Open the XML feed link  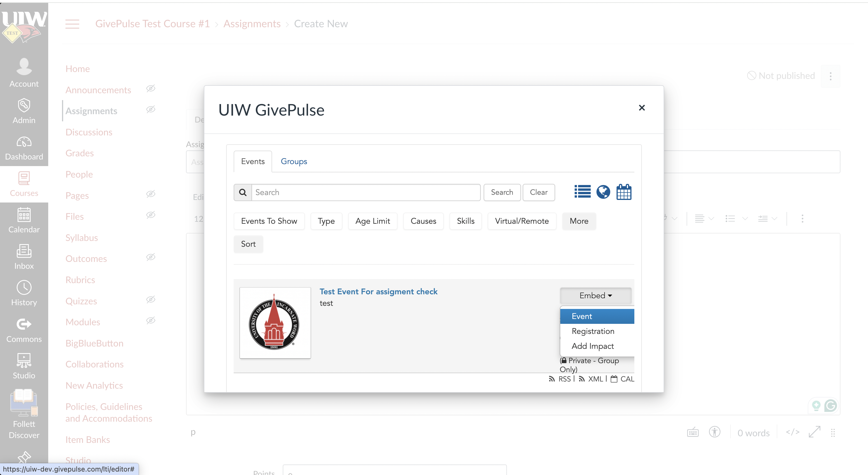[591, 379]
